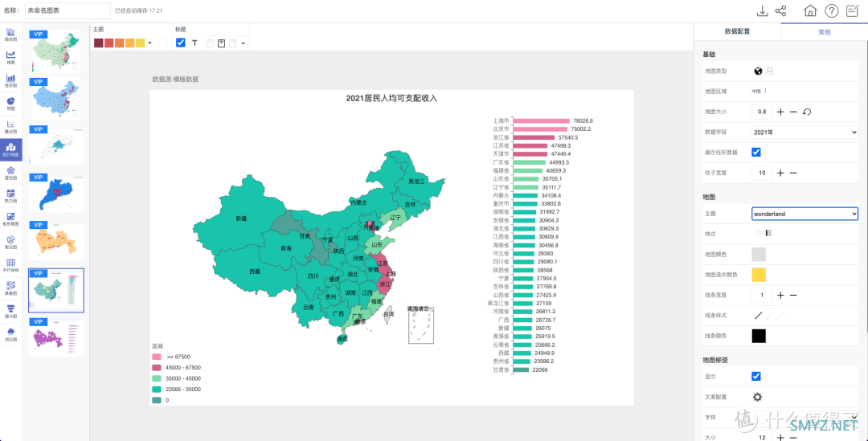Screen dimensions: 868x441
Task: Click the share icon in top bar
Action: (x=780, y=11)
